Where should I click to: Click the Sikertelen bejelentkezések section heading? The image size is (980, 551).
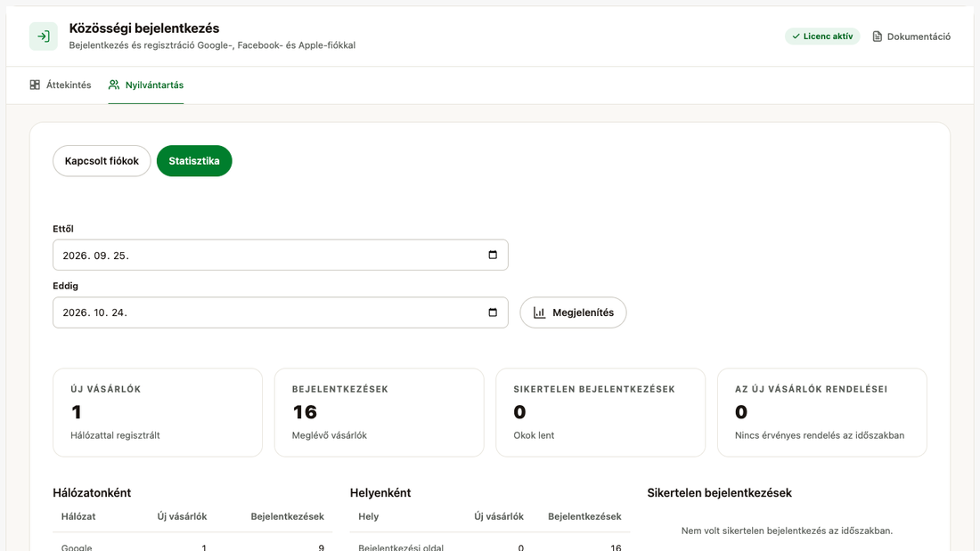coord(719,493)
